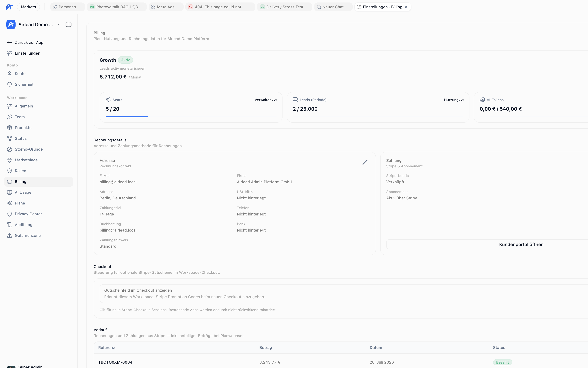Open Audit Log scroll icon
This screenshot has height=368, width=588.
pos(10,225)
